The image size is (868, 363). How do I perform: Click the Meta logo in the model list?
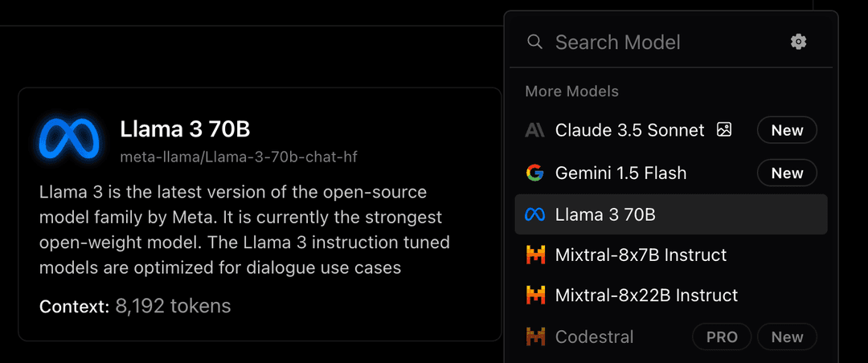[535, 214]
